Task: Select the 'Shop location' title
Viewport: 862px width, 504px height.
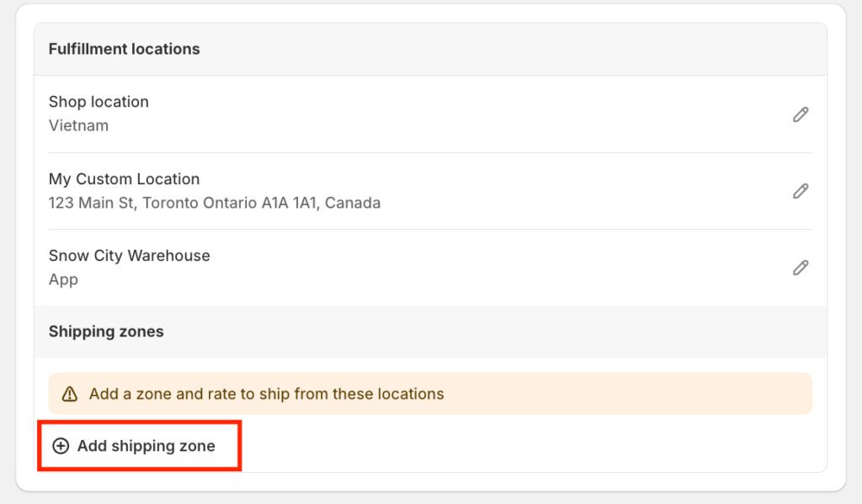Action: tap(98, 102)
